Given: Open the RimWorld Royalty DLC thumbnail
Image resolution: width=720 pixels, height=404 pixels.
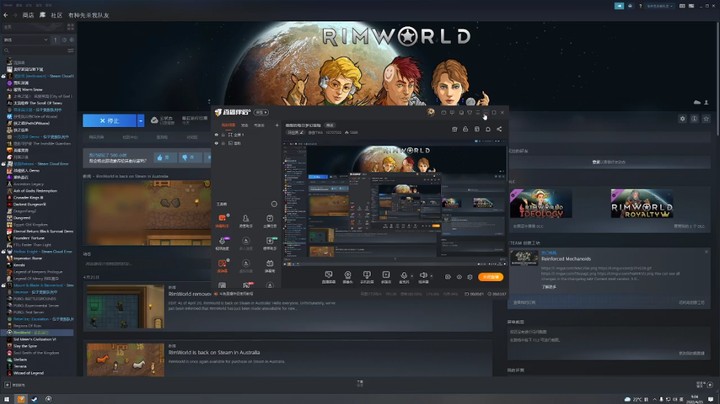Looking at the screenshot, I should coord(641,203).
